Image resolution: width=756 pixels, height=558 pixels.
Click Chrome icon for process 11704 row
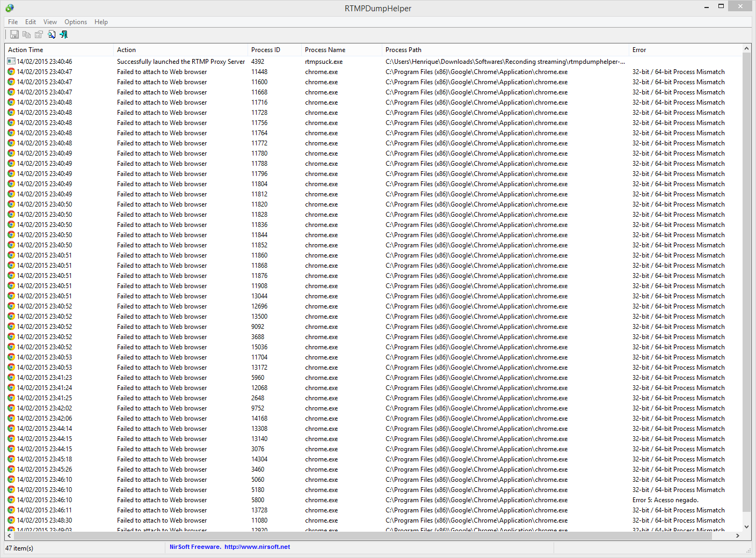click(x=11, y=357)
